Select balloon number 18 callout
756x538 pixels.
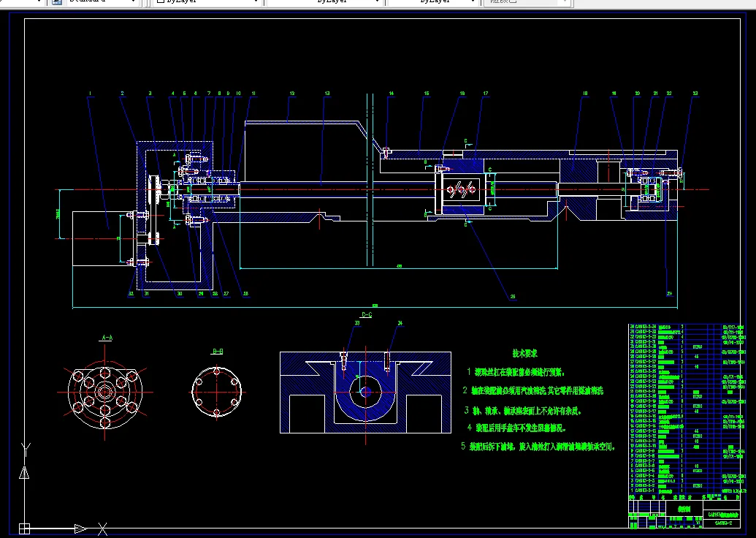585,94
